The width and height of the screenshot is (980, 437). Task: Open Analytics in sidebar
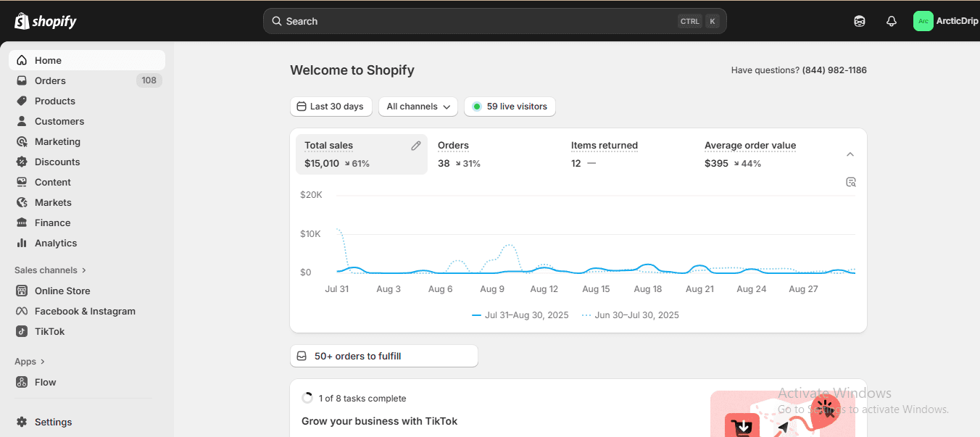tap(87, 243)
